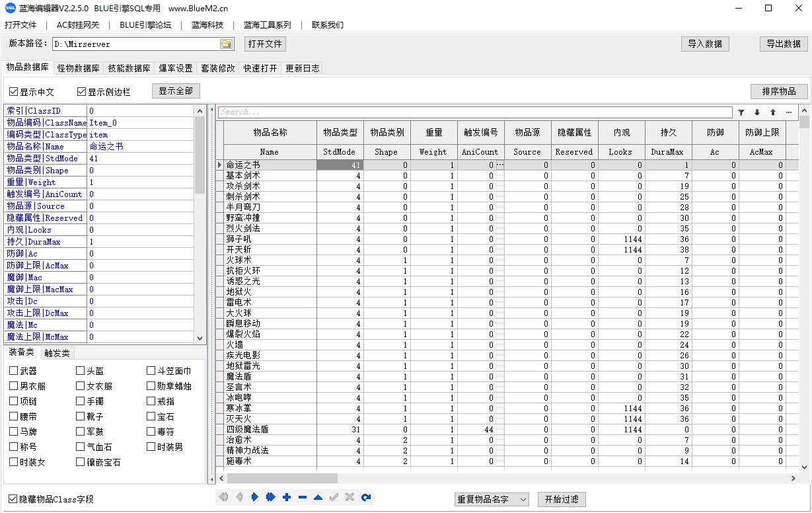Click side panel scrollbar down arrow

(201, 337)
